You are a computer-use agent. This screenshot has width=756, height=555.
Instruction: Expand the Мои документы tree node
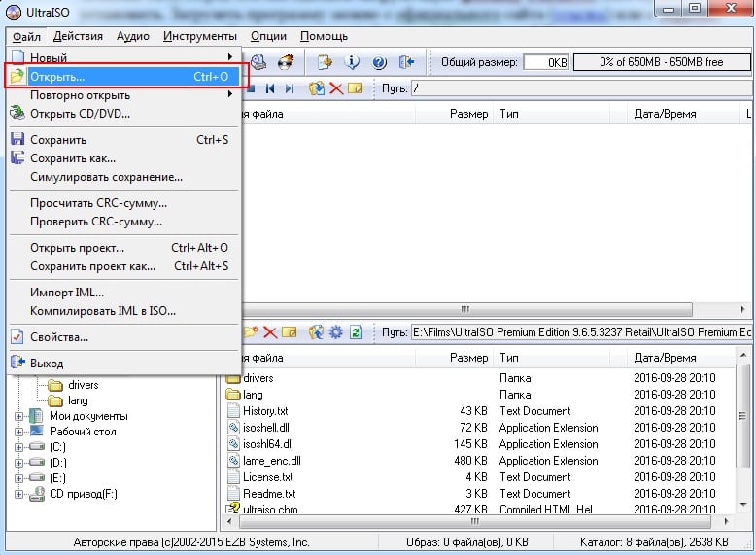(x=19, y=416)
